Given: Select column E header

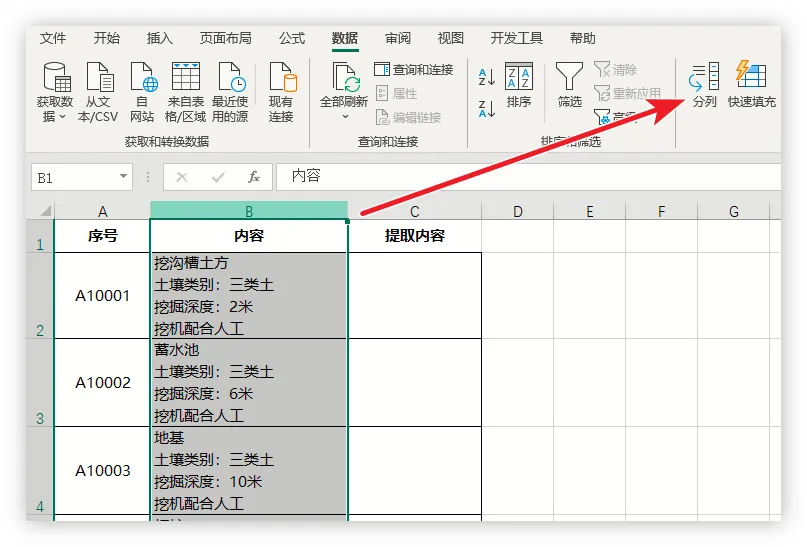Looking at the screenshot, I should [x=590, y=211].
